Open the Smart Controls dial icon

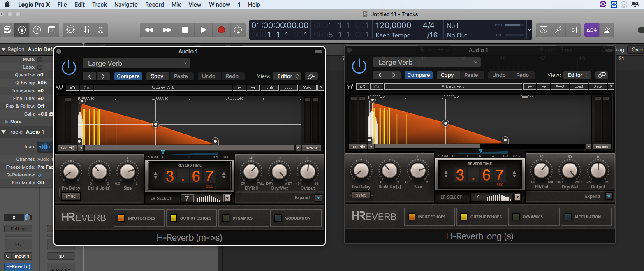pyautogui.click(x=71, y=30)
